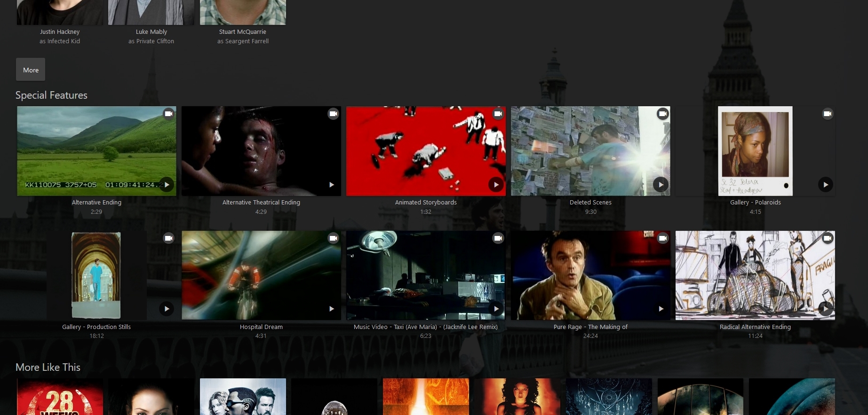
Task: Click the 1:32 duration under Animated Storyboards
Action: 426,212
